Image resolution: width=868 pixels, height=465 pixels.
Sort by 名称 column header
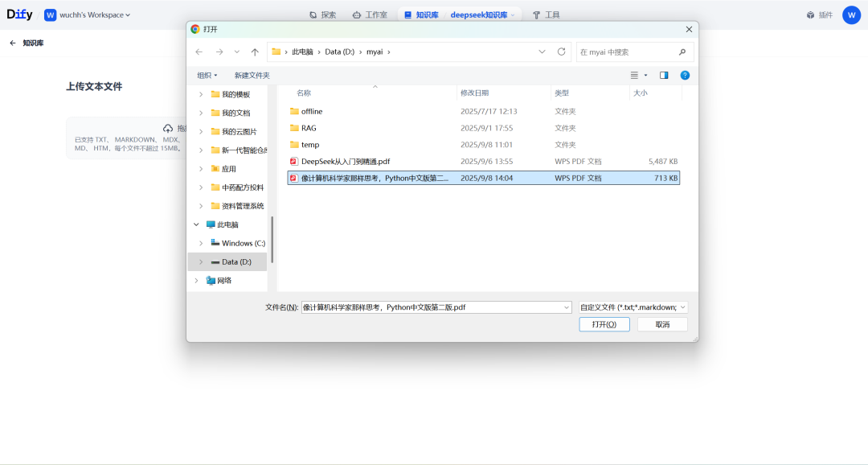(x=304, y=93)
